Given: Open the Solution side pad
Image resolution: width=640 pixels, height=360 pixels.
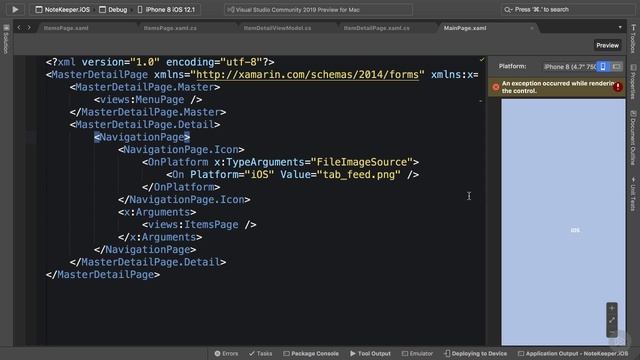Looking at the screenshot, I should click(6, 40).
